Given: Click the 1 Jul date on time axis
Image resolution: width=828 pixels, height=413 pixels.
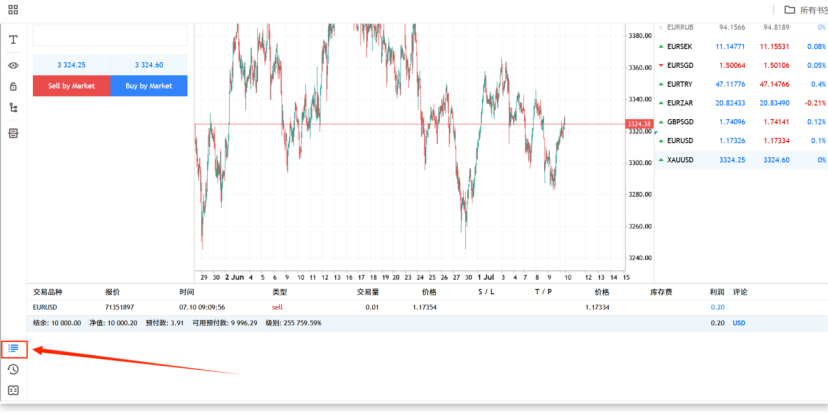Looking at the screenshot, I should pyautogui.click(x=486, y=277).
